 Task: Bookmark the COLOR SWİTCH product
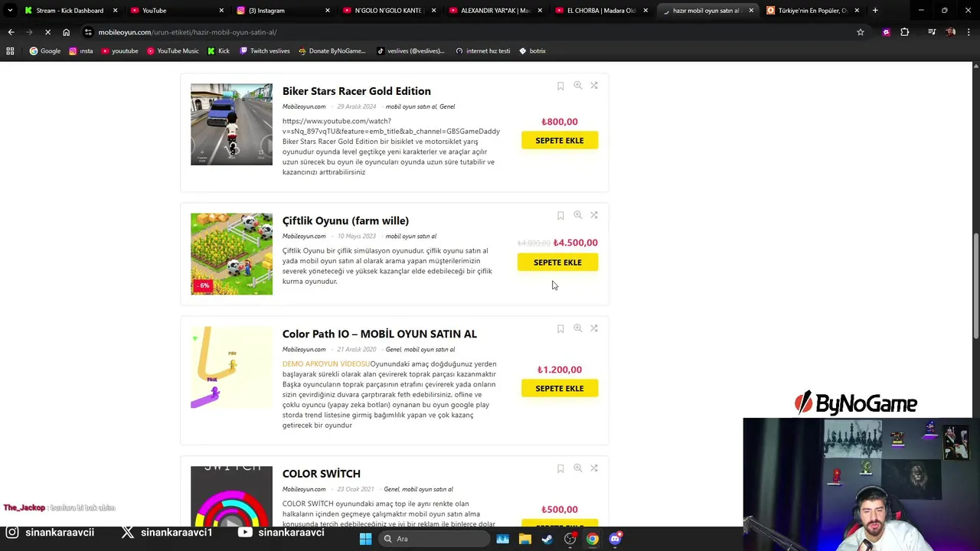pyautogui.click(x=560, y=469)
